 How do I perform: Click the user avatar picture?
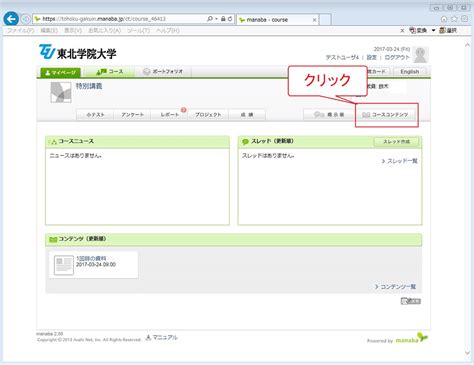tap(421, 55)
